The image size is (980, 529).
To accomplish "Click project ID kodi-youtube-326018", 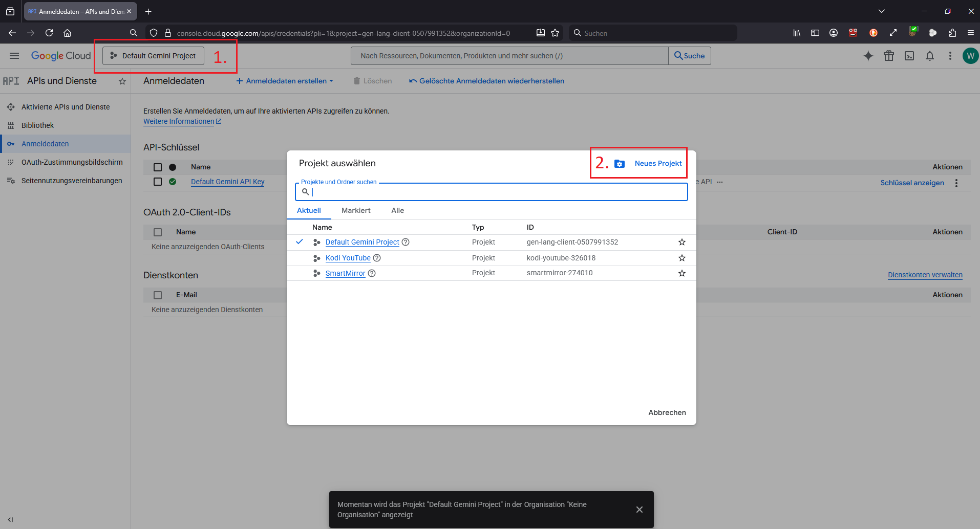I will click(x=561, y=258).
